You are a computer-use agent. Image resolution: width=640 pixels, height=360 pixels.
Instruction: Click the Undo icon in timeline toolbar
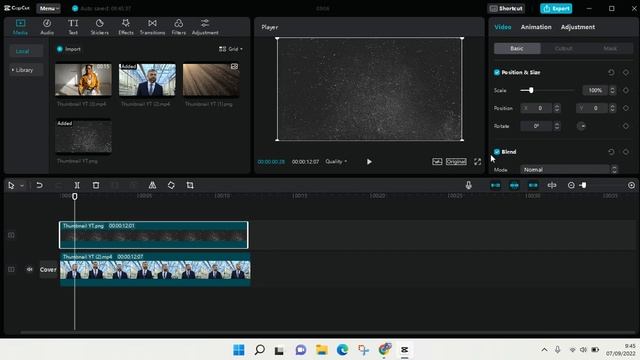click(x=39, y=185)
